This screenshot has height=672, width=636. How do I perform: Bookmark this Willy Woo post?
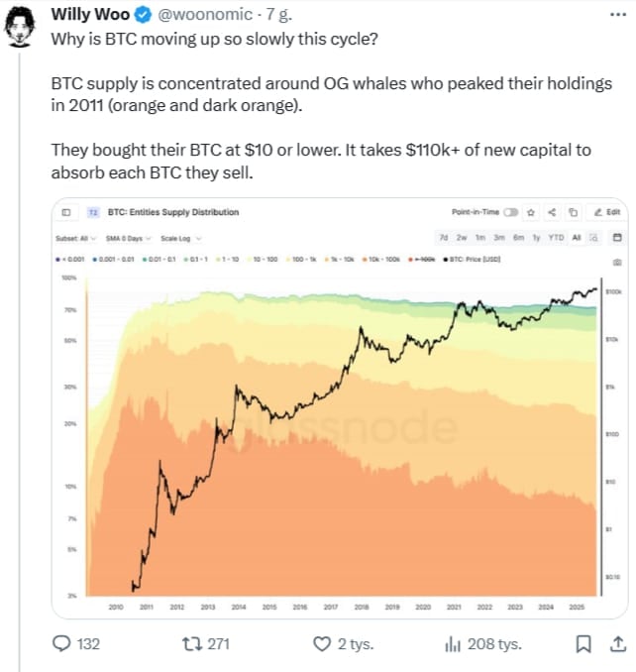point(584,644)
